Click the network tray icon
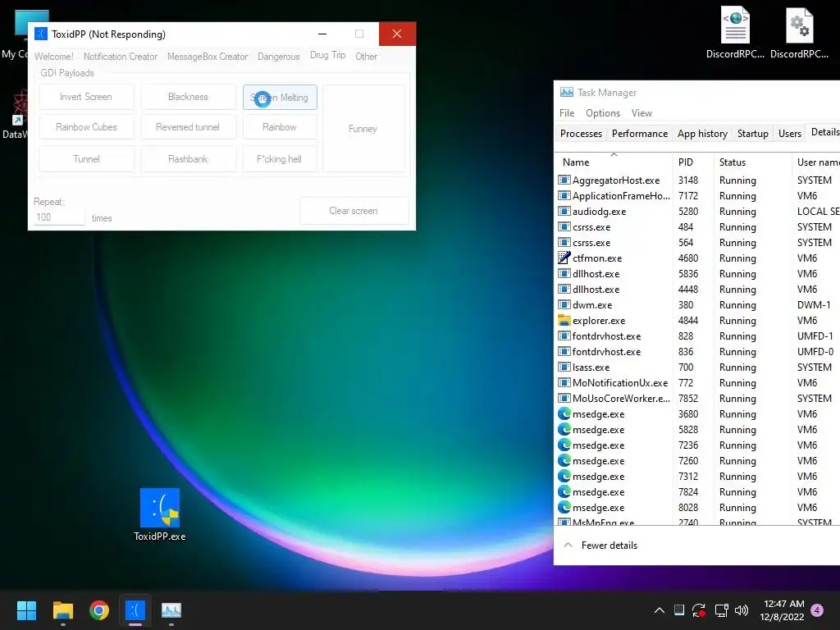 (721, 610)
